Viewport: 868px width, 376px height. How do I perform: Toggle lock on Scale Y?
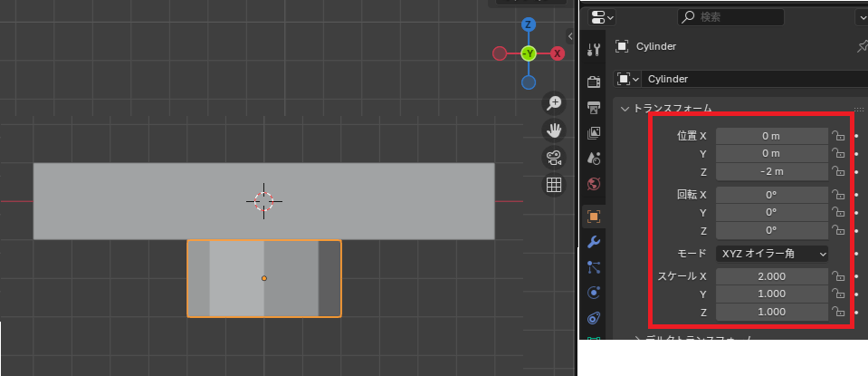click(x=839, y=294)
